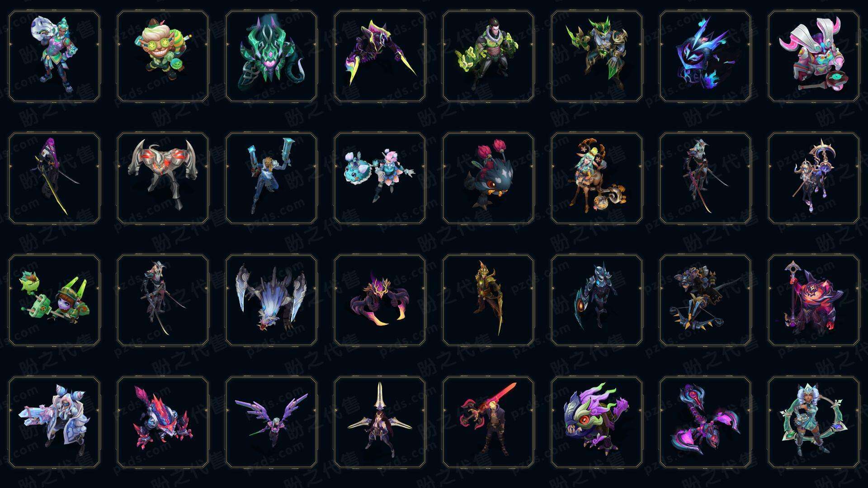Select the teal archer with ornate bow
Viewport: 868px width, 488px height.
pos(814,422)
